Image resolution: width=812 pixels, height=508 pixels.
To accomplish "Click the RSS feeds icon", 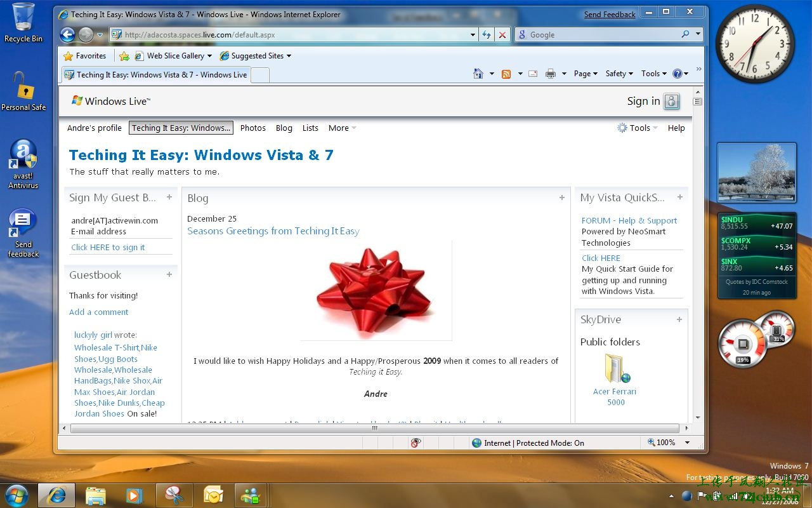I will (x=506, y=74).
